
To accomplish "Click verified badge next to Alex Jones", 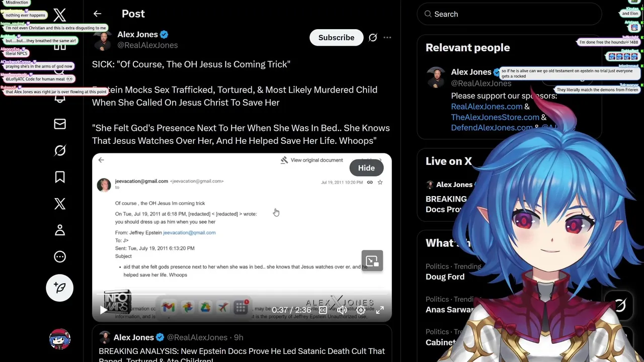I will [x=164, y=34].
